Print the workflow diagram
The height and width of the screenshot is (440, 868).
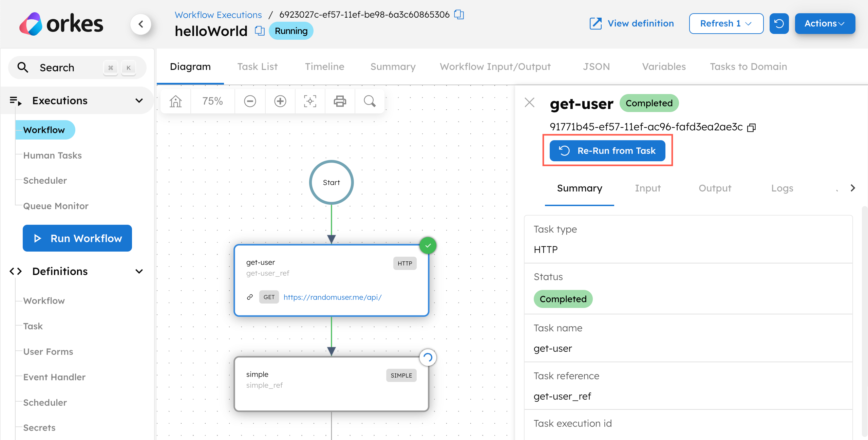[340, 101]
